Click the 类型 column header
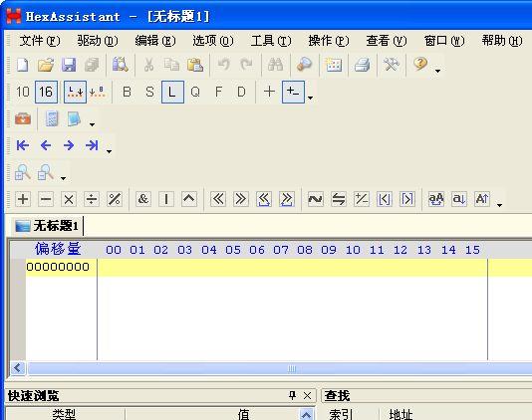Screen dimensions: 532x420 tap(65, 414)
